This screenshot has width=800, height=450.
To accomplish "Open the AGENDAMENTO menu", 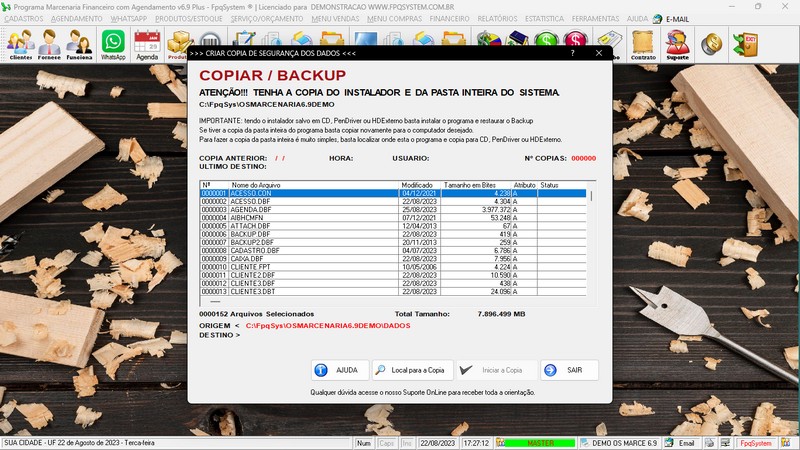I will point(77,19).
